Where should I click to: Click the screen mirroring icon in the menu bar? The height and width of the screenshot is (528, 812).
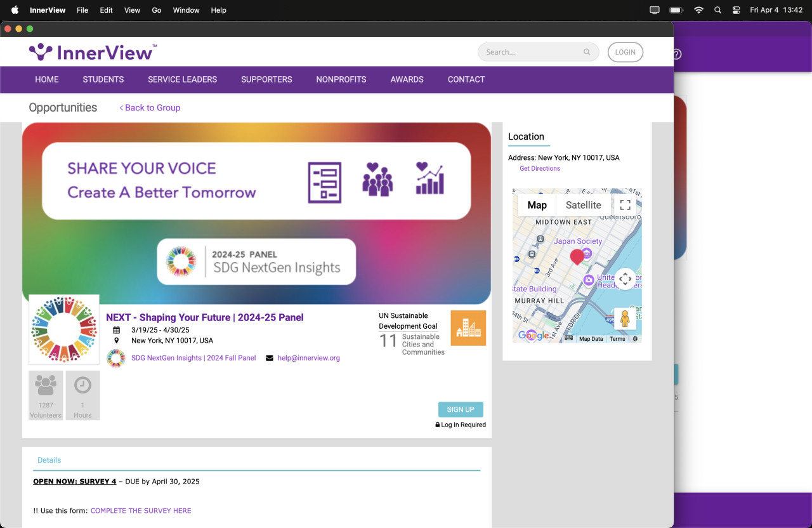point(655,10)
